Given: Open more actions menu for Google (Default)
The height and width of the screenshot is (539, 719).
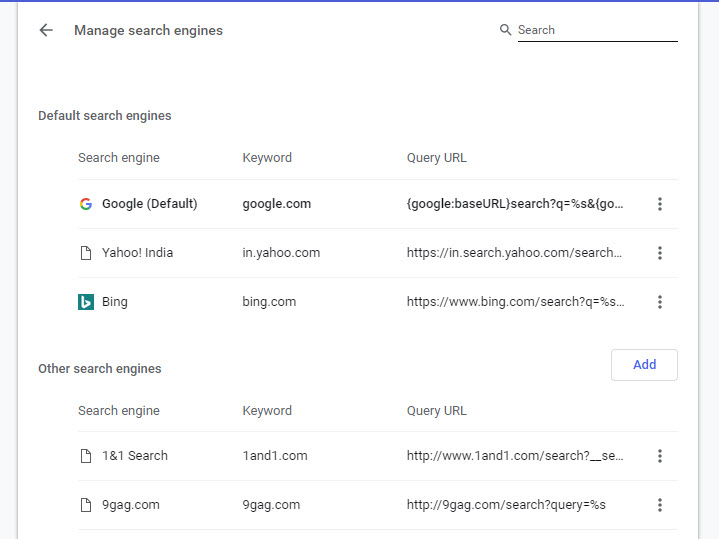Looking at the screenshot, I should coord(660,204).
